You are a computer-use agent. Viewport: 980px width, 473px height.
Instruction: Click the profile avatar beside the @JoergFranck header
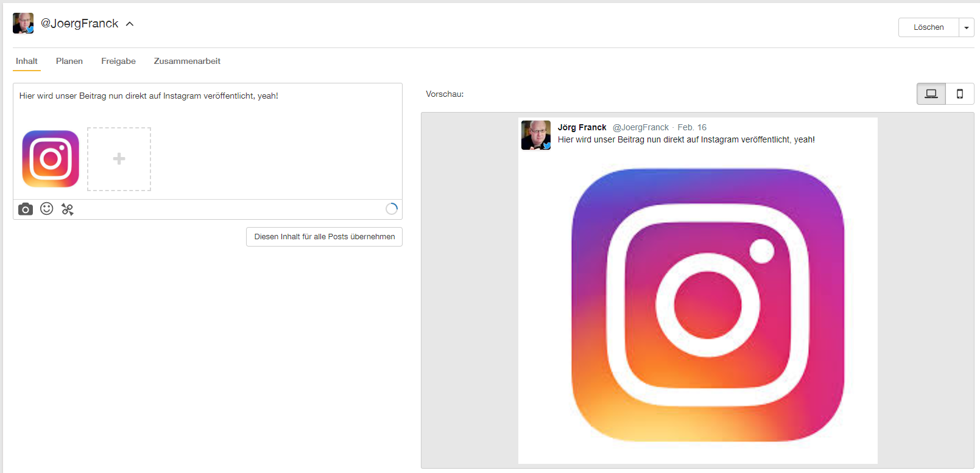(23, 24)
